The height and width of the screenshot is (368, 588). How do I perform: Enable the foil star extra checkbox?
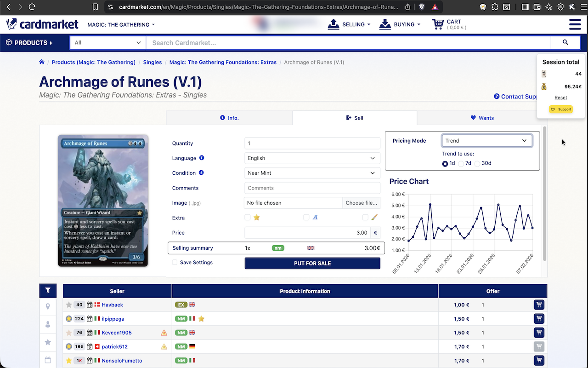tap(247, 218)
